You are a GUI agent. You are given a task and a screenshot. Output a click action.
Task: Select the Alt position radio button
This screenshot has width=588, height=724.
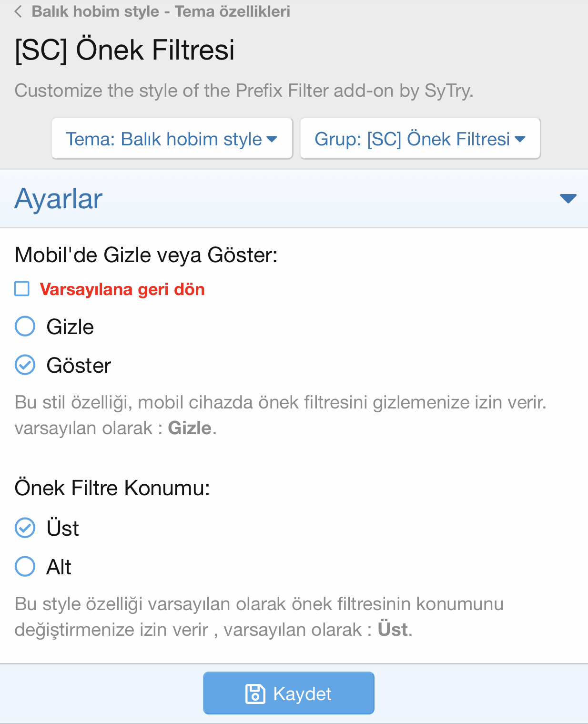coord(25,566)
